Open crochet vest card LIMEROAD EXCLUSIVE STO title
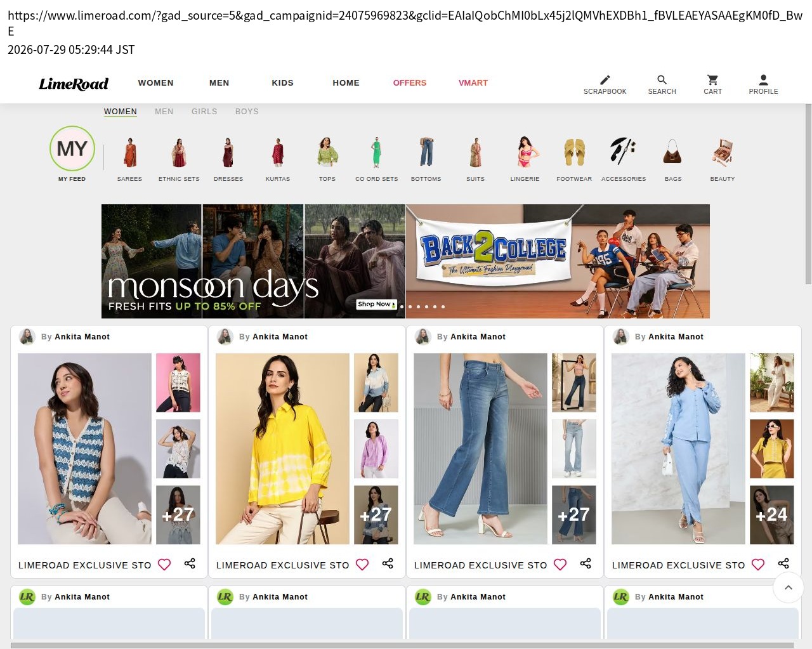Screen dimensions: 812x649 pos(85,565)
